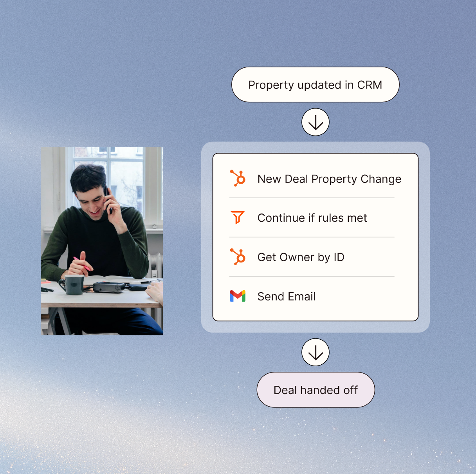Screen dimensions: 476x474
Task: Click the down arrow above Deal handed off
Action: tap(315, 352)
